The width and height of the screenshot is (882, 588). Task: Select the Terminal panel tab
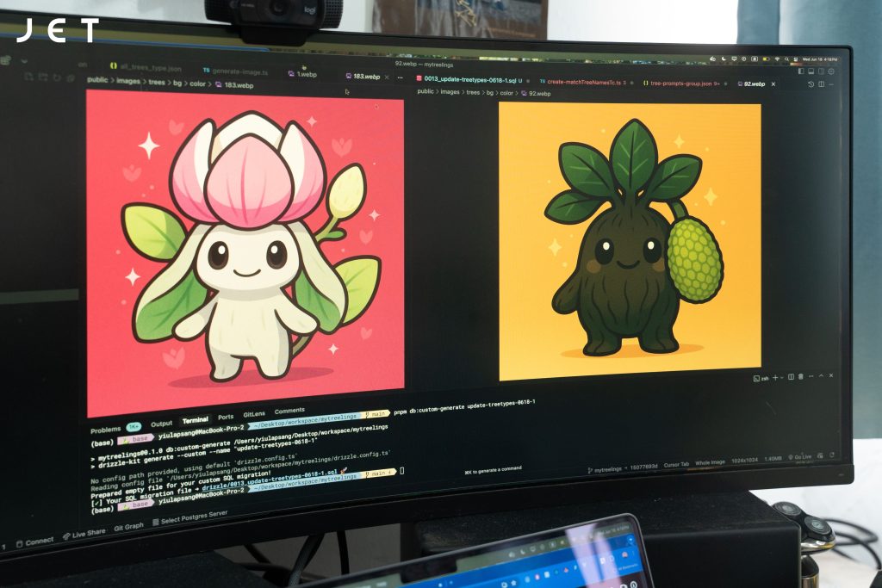[196, 420]
